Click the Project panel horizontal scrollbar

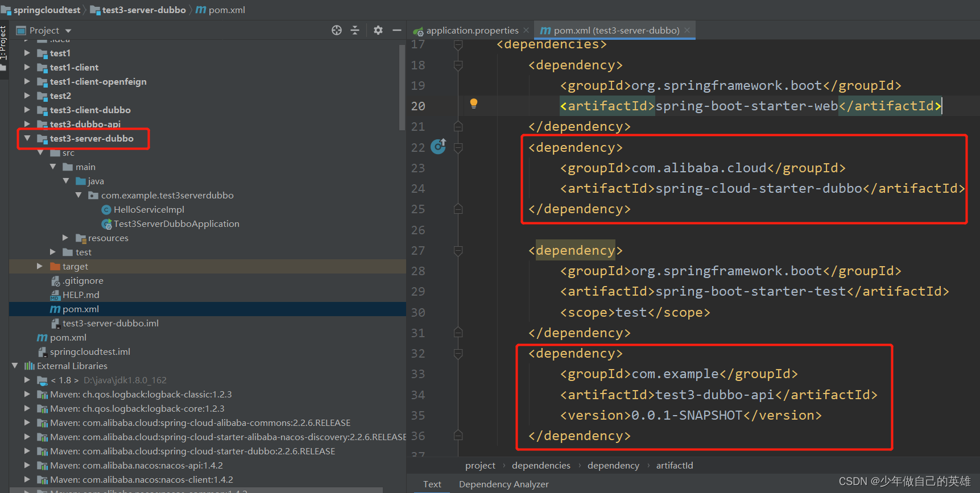196,490
